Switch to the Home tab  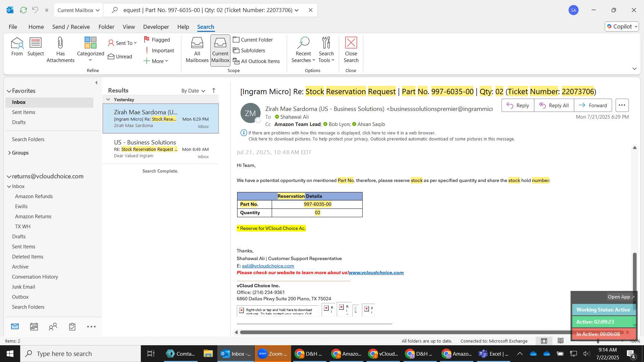pos(36,27)
